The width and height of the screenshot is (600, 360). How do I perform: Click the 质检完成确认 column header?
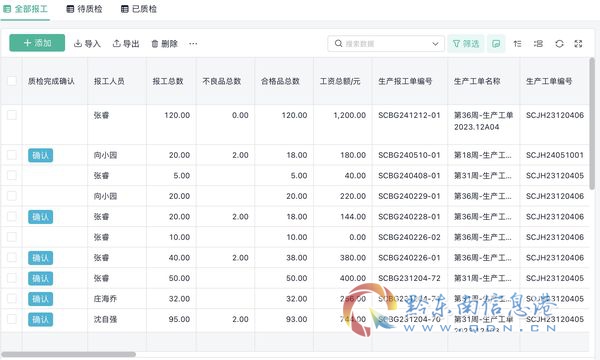[55, 81]
